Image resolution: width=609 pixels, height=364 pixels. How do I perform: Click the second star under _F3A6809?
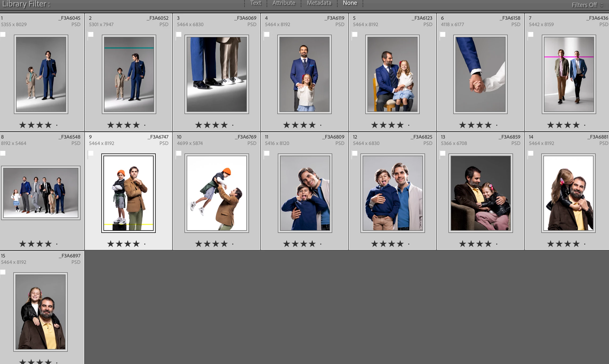coord(295,244)
